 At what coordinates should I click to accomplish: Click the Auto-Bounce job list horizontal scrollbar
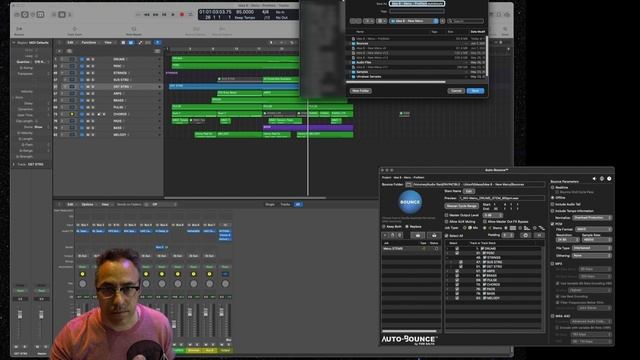pos(409,331)
